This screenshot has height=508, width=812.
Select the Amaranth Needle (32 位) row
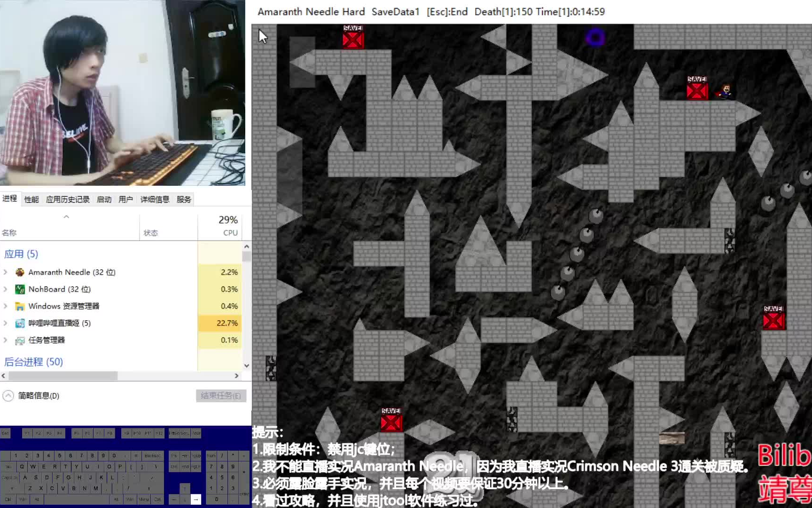tap(121, 272)
